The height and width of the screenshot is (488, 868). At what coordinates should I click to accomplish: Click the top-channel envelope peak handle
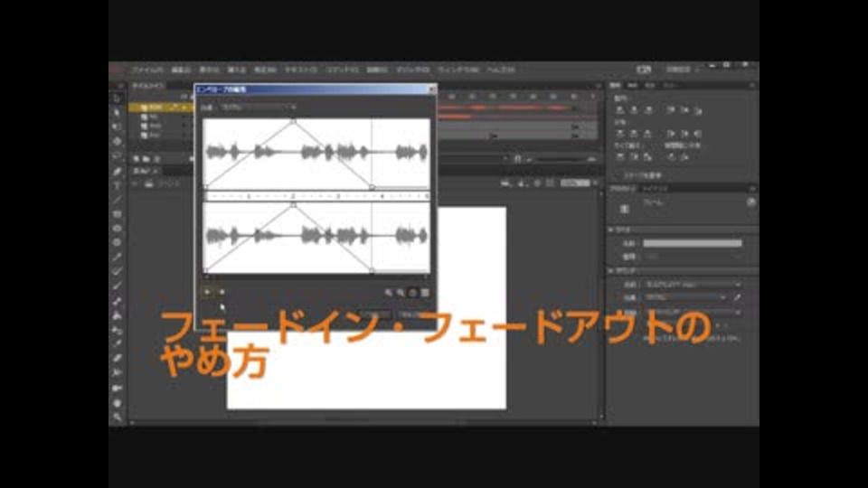coord(293,120)
